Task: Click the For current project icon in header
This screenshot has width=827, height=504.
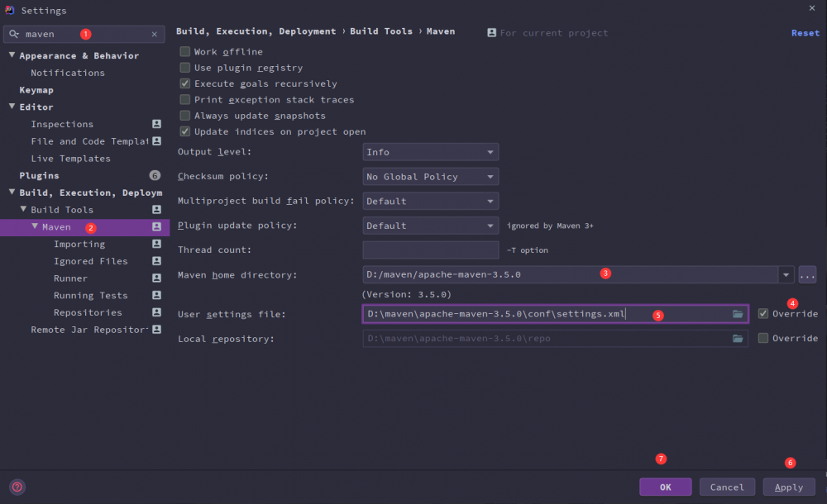Action: 493,32
